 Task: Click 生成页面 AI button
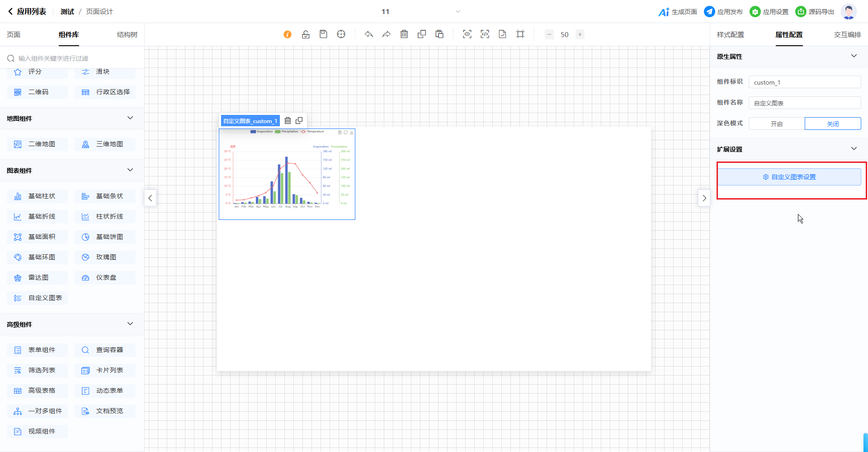[x=678, y=12]
